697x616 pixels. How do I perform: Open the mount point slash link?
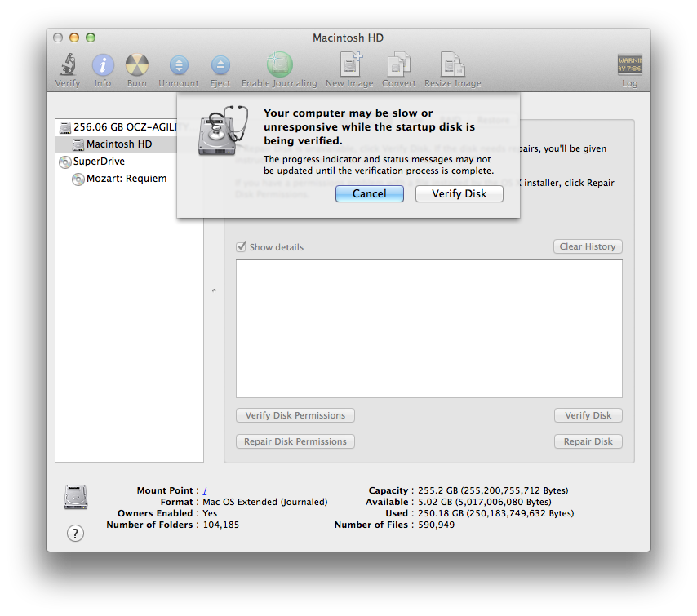tap(205, 490)
